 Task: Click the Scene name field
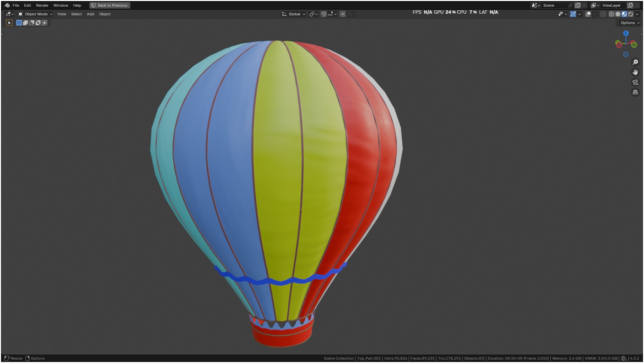tap(554, 5)
